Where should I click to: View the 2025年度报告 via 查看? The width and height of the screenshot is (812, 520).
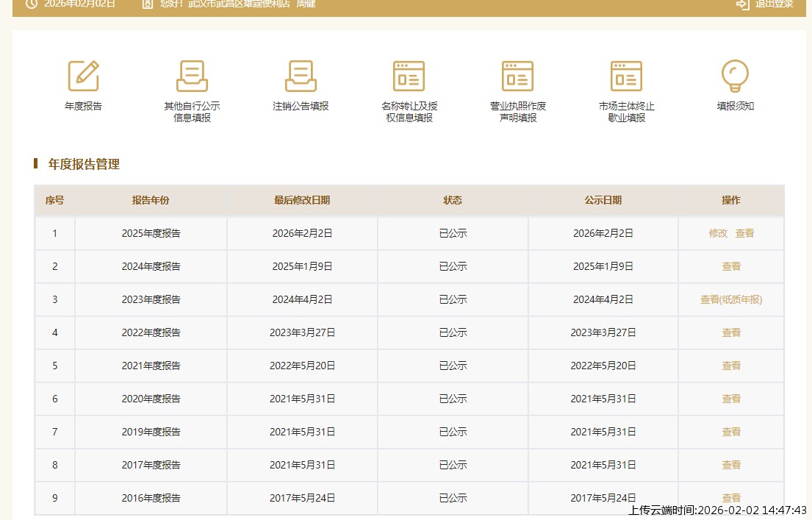click(x=744, y=233)
